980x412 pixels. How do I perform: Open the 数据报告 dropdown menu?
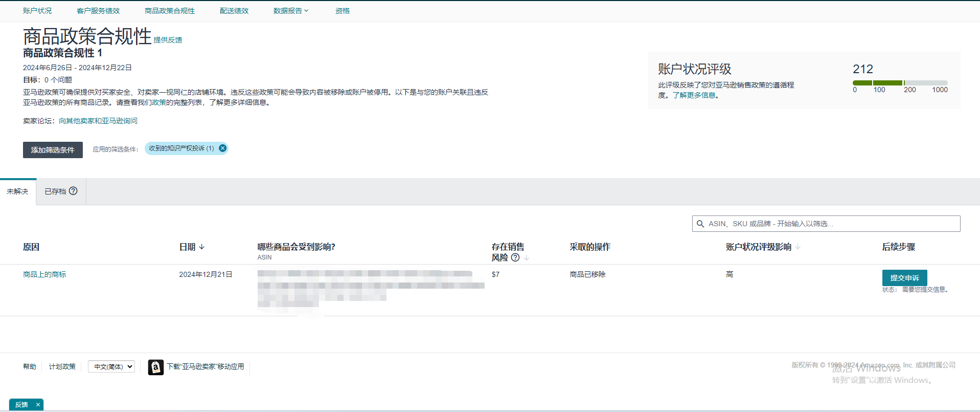pyautogui.click(x=291, y=11)
